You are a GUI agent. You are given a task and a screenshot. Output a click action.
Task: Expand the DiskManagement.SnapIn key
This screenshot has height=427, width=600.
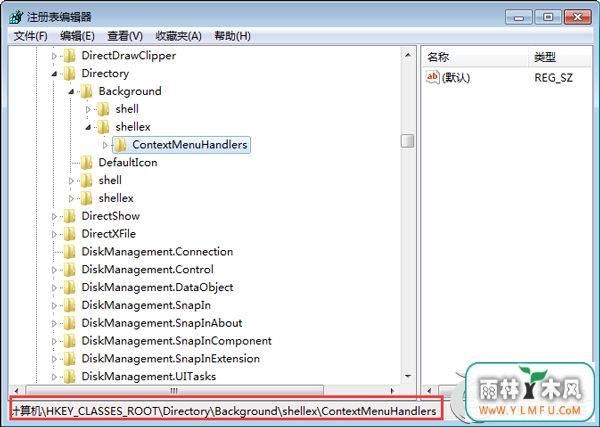click(x=54, y=306)
